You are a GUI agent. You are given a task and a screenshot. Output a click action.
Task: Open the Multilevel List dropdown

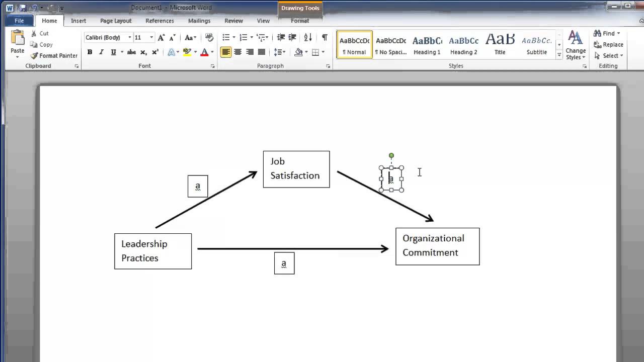(x=262, y=38)
